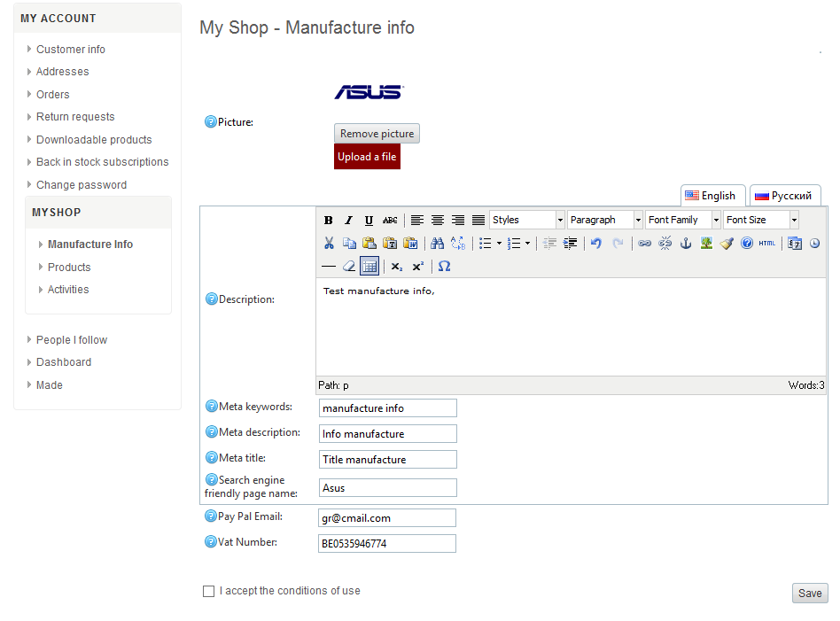Click the Meta keywords input field
Viewport: 840px width, 621px height.
point(388,408)
